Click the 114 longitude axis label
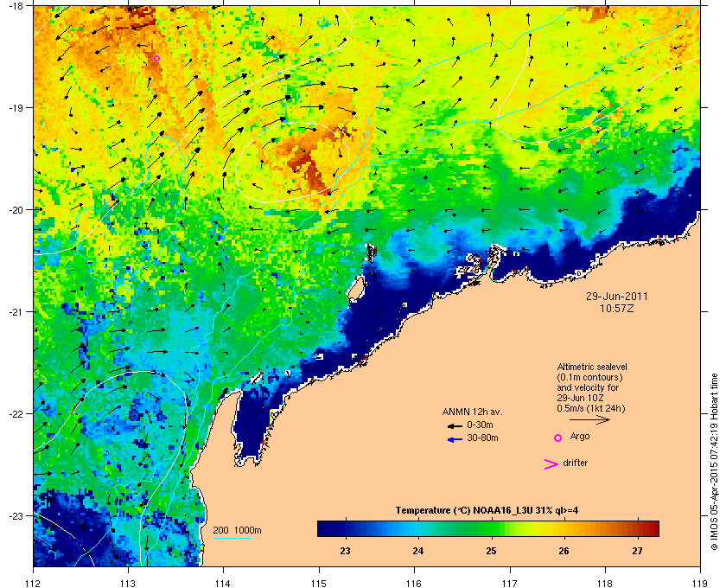 (x=223, y=584)
